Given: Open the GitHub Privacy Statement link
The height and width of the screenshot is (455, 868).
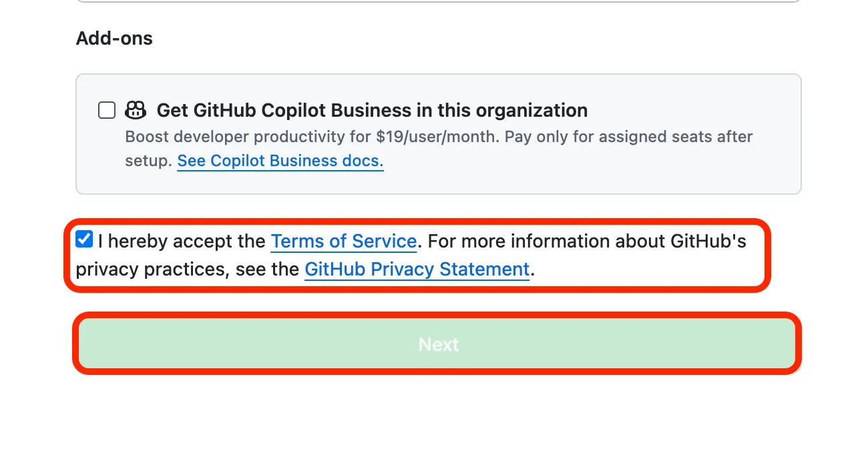Looking at the screenshot, I should (417, 270).
